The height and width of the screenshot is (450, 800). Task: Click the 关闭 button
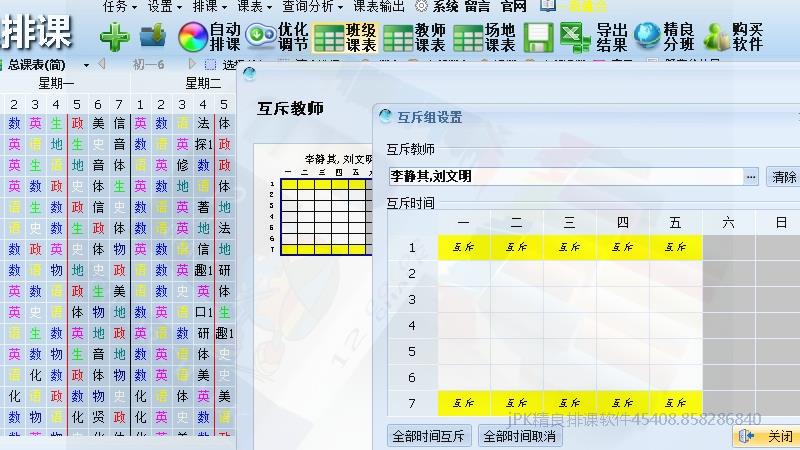point(767,436)
